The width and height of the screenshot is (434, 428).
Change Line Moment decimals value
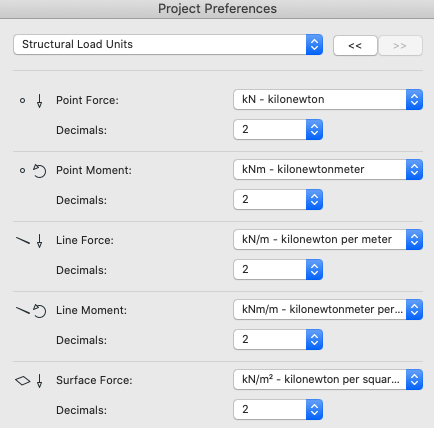278,339
